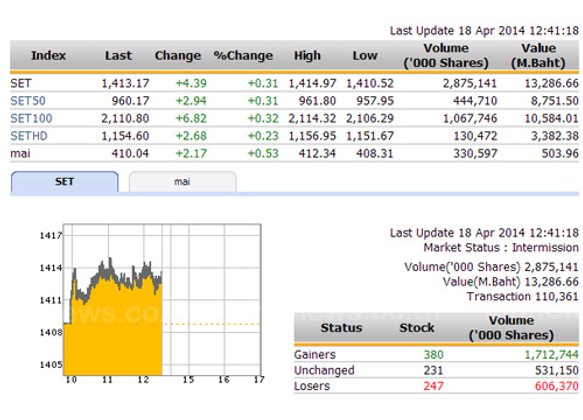This screenshot has height=420, width=583.
Task: Select SETHD volume 130,472
Action: click(x=475, y=136)
